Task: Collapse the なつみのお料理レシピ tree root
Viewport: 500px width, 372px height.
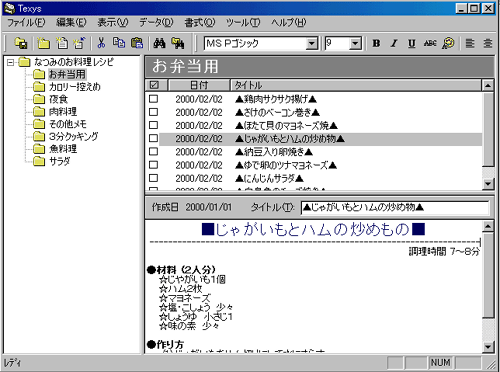Action: click(11, 62)
